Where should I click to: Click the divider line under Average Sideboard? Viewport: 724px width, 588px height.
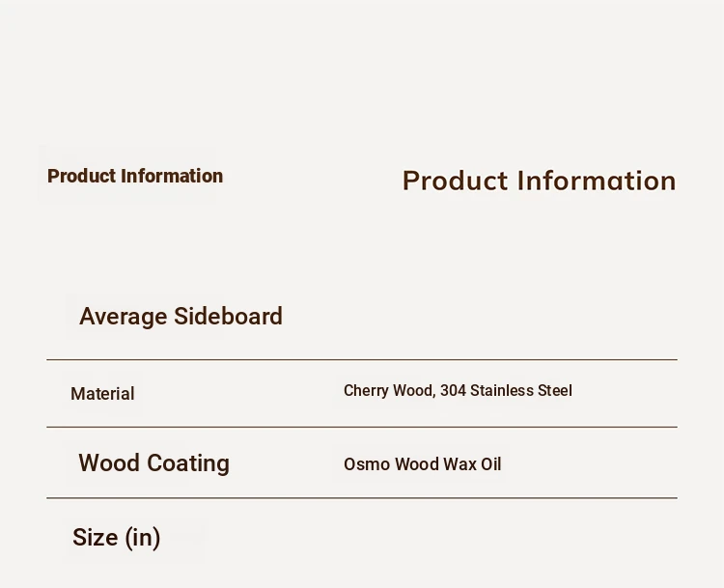tap(362, 359)
